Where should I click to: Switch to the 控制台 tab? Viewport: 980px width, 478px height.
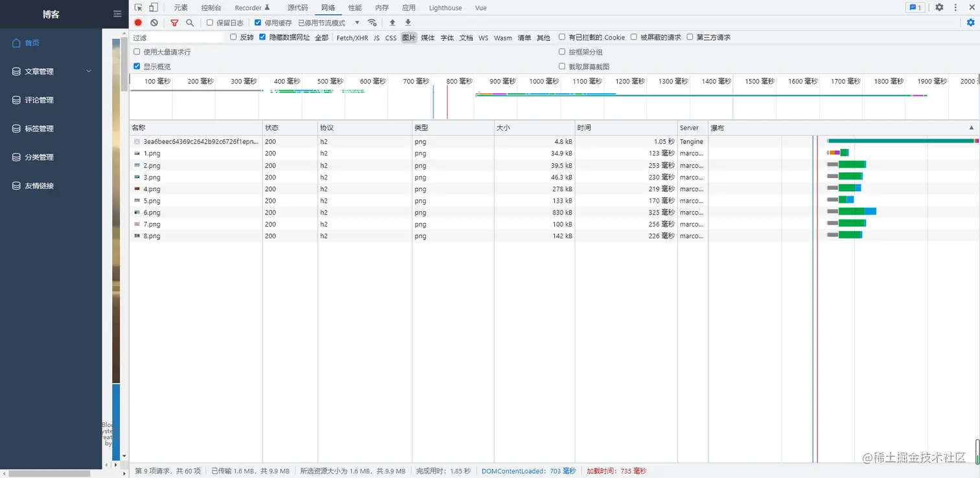[x=211, y=8]
